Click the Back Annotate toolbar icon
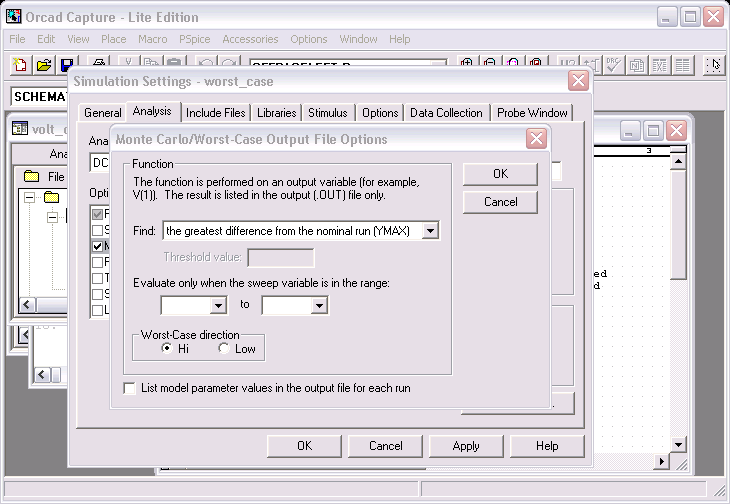Screen dimensions: 730x504 (591, 65)
